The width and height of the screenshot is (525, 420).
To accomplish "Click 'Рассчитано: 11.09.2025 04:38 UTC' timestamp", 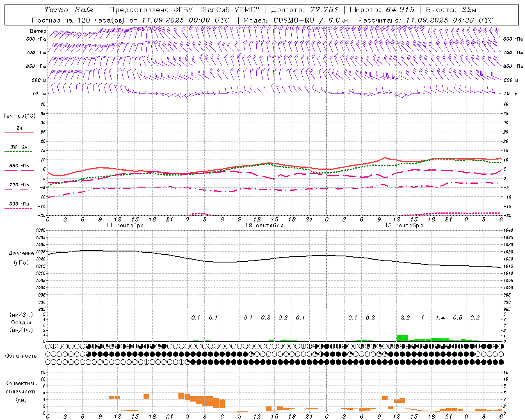I will point(426,20).
